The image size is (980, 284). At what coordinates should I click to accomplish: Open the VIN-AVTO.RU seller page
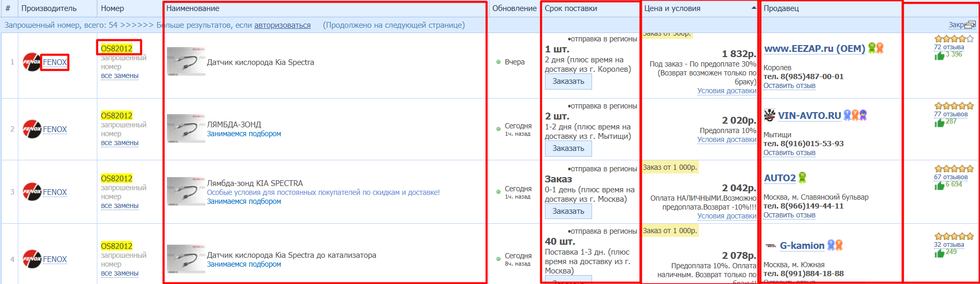pyautogui.click(x=809, y=115)
